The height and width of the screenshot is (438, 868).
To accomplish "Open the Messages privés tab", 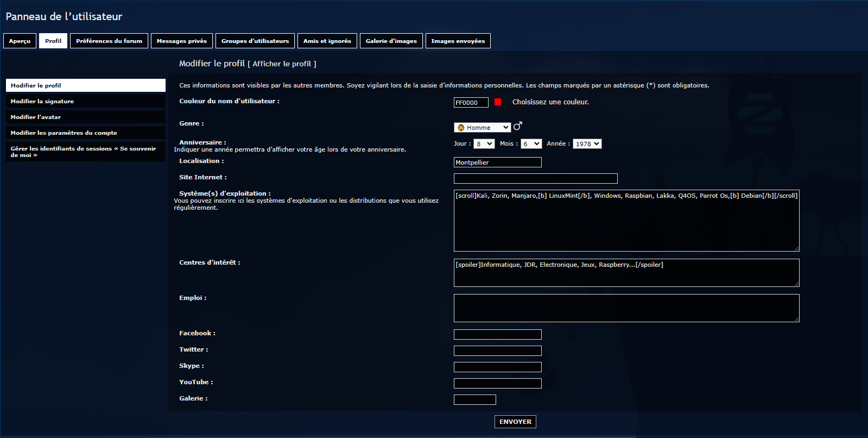I will coord(182,41).
